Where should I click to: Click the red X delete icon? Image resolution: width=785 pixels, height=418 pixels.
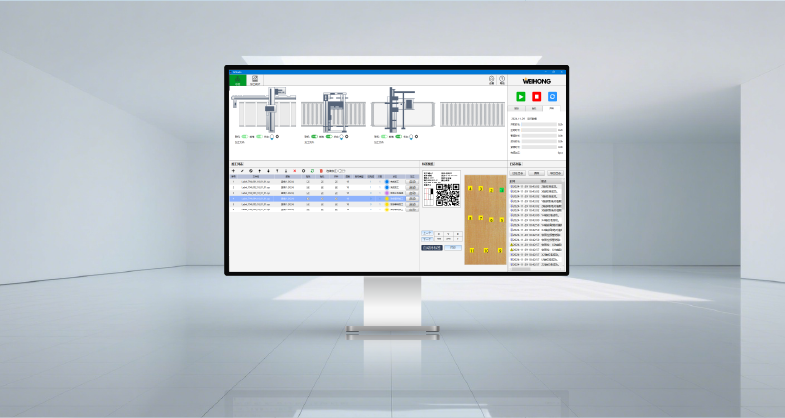(294, 171)
